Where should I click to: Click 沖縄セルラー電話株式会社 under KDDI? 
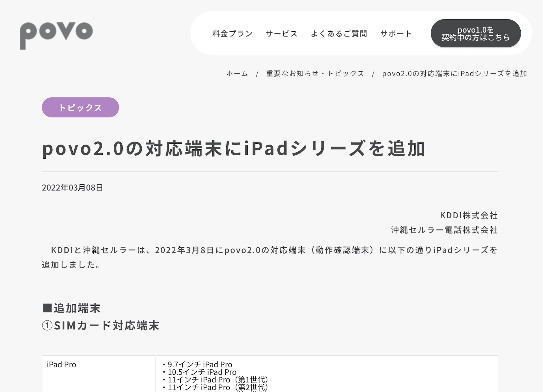point(444,230)
